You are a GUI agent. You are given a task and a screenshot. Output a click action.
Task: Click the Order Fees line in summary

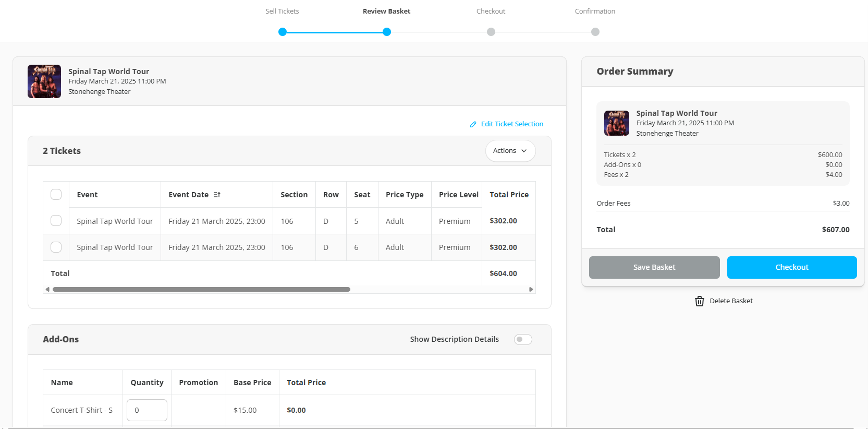pyautogui.click(x=723, y=204)
